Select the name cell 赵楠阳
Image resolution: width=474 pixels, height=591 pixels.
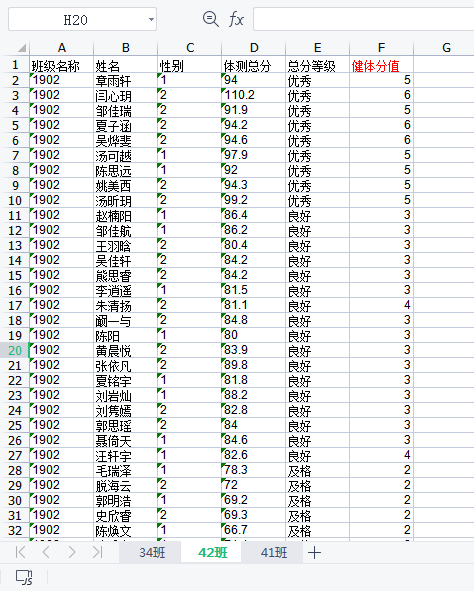[x=125, y=216]
